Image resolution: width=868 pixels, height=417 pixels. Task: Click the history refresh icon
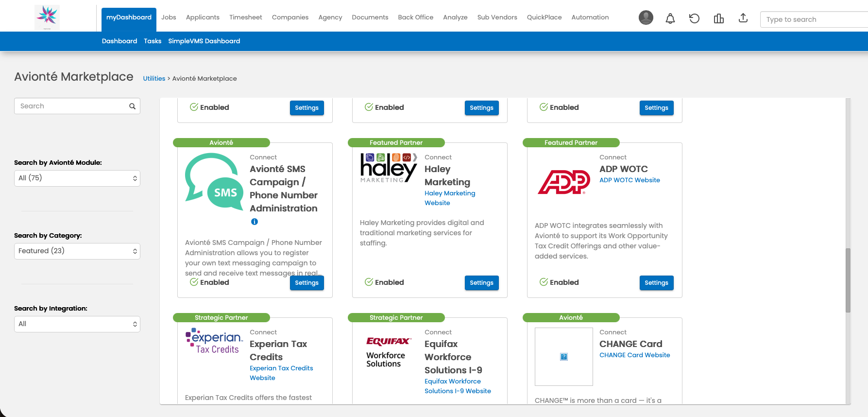(694, 18)
